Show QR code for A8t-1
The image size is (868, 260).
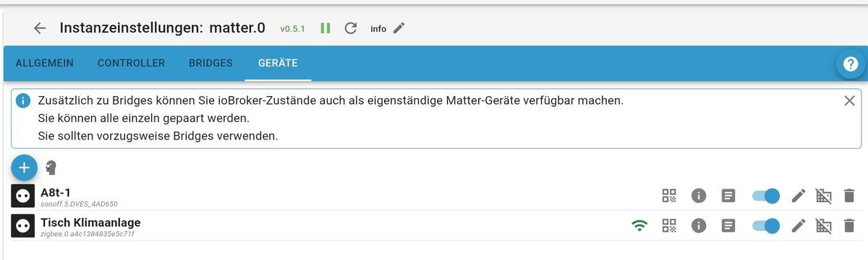[x=669, y=196]
